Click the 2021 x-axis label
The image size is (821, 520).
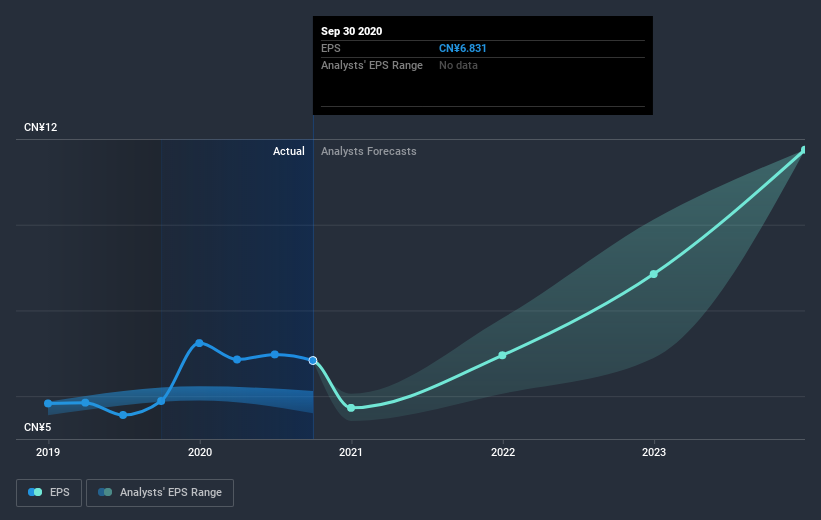[x=350, y=452]
